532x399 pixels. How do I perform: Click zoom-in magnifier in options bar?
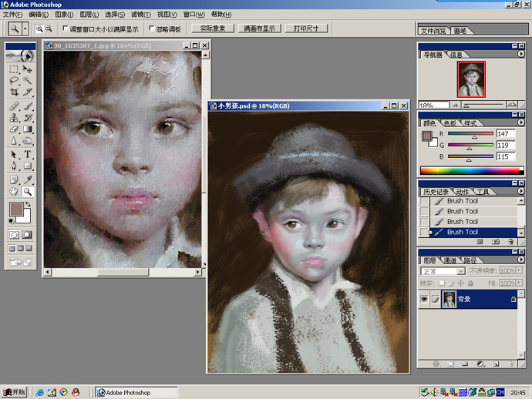coord(39,28)
